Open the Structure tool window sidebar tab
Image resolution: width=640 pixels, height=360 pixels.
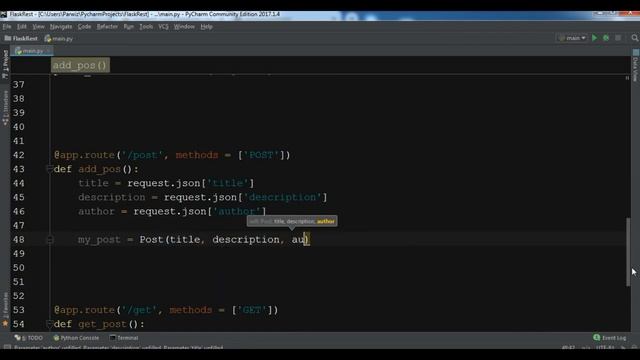(5, 108)
